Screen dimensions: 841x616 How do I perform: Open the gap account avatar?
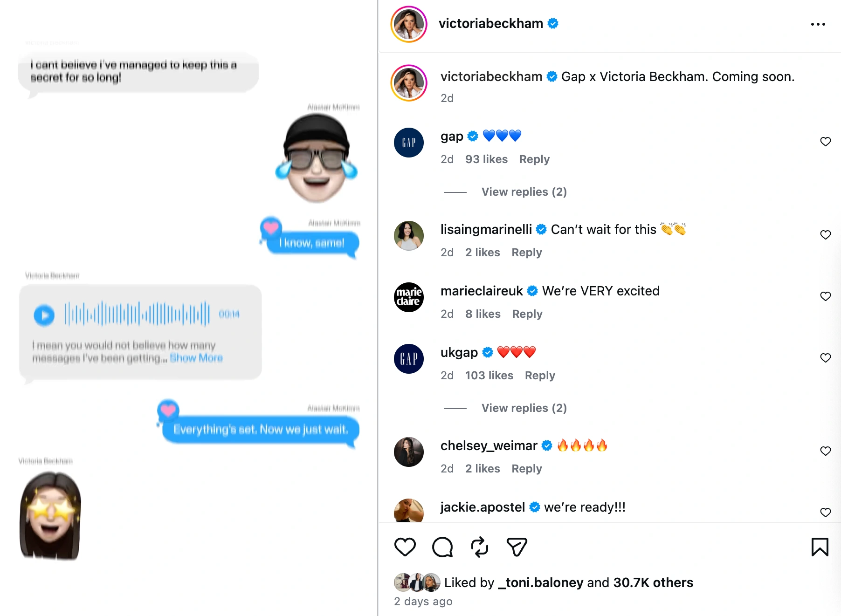[409, 143]
